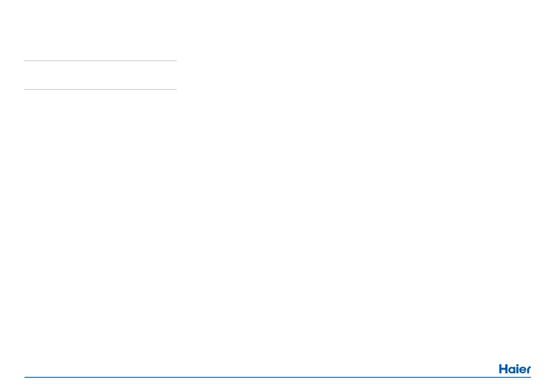This screenshot has width=555, height=392.
Task: Click the upper gray horizontal rule
Action: (x=100, y=61)
